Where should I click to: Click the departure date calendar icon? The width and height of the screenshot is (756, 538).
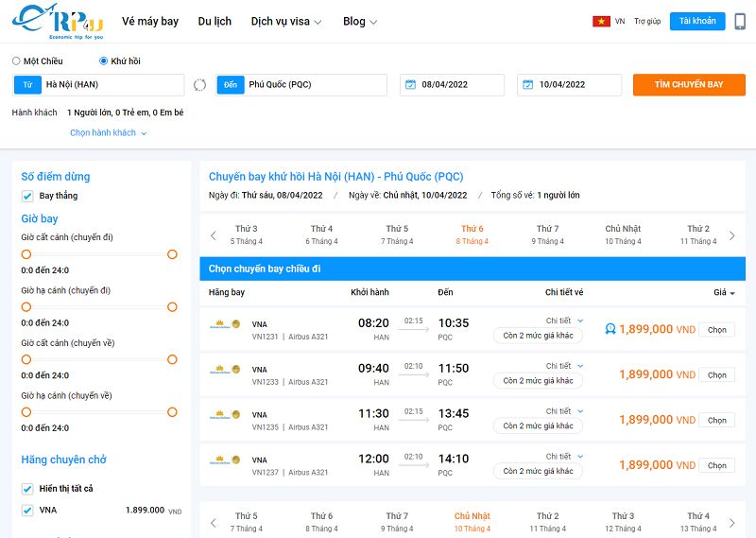[x=410, y=84]
